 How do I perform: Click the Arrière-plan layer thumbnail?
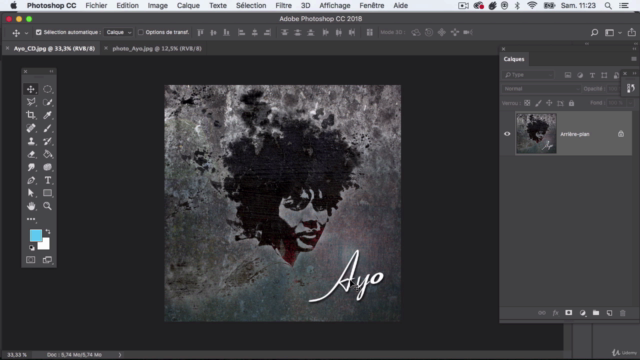coord(536,133)
